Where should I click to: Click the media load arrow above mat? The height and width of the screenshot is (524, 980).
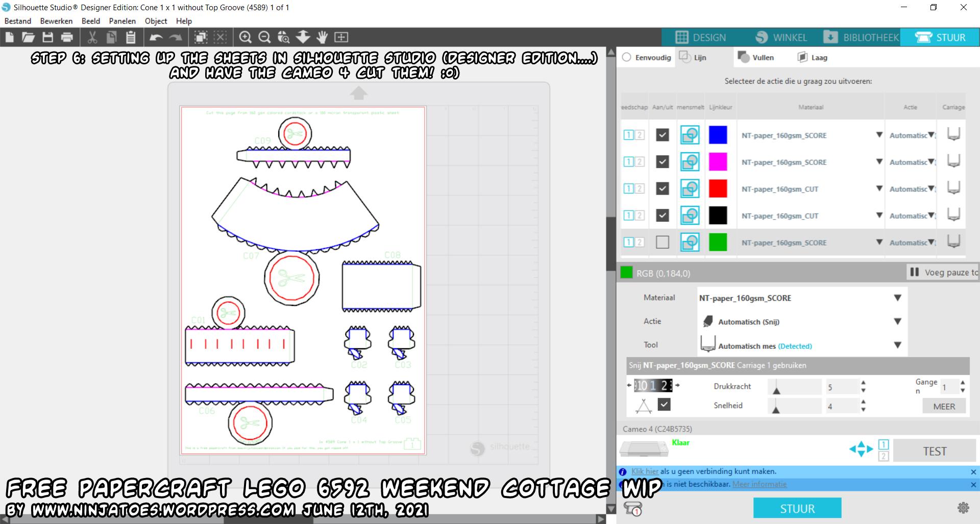pyautogui.click(x=358, y=93)
